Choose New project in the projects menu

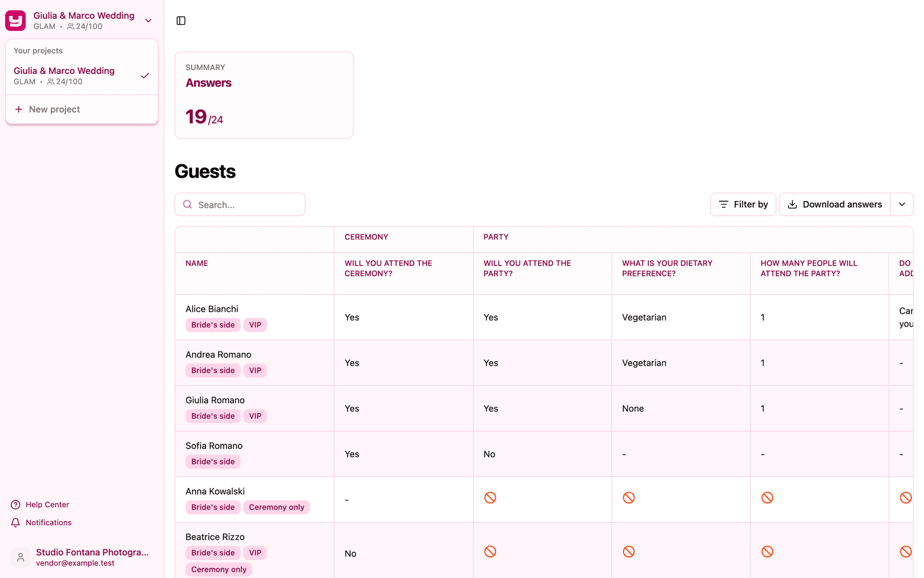click(82, 109)
